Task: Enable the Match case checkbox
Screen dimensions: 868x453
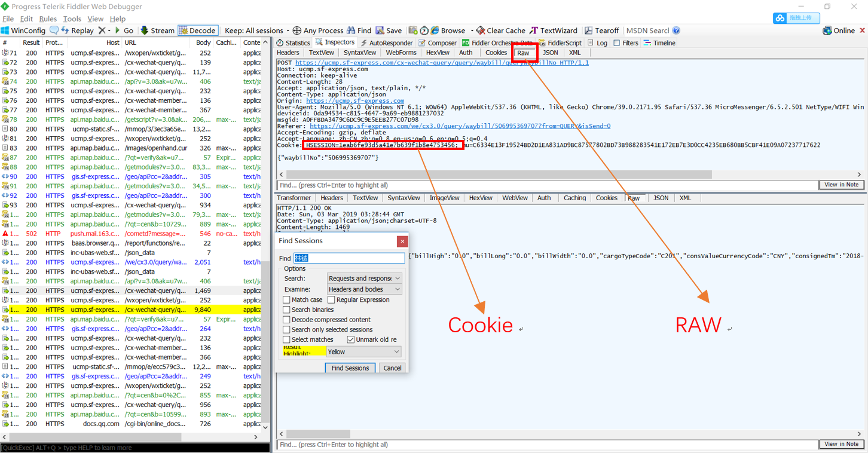Action: [286, 300]
